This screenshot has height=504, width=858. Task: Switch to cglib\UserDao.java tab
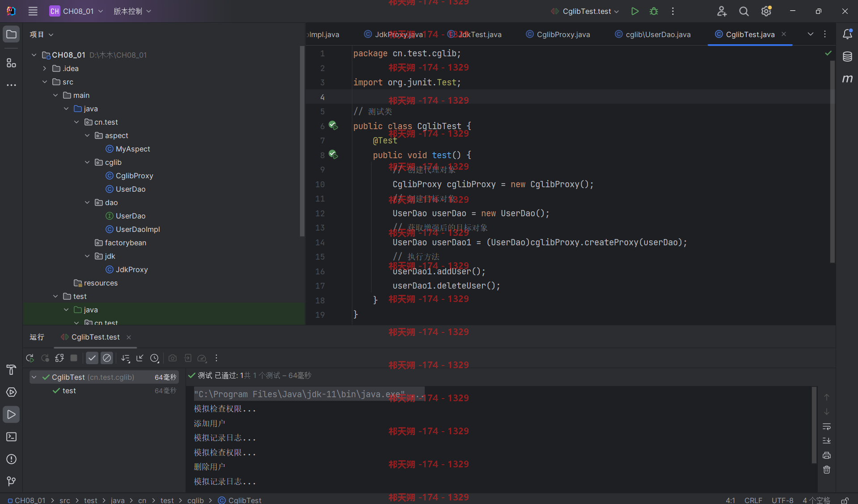tap(653, 34)
